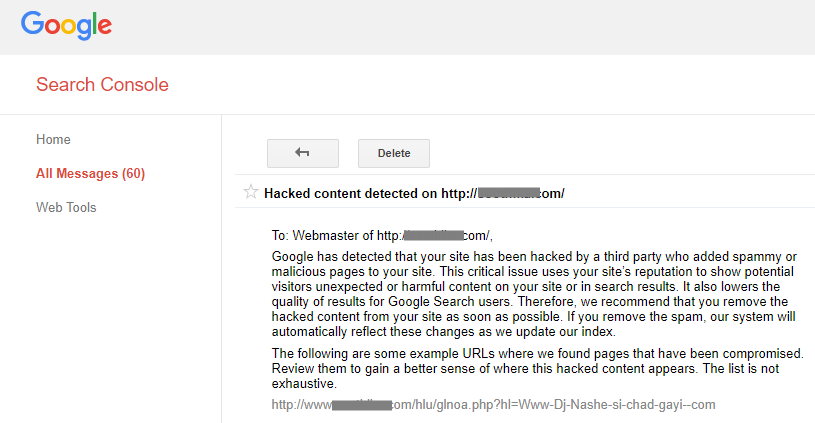
Task: Open Web Tools in sidebar
Action: tap(66, 207)
